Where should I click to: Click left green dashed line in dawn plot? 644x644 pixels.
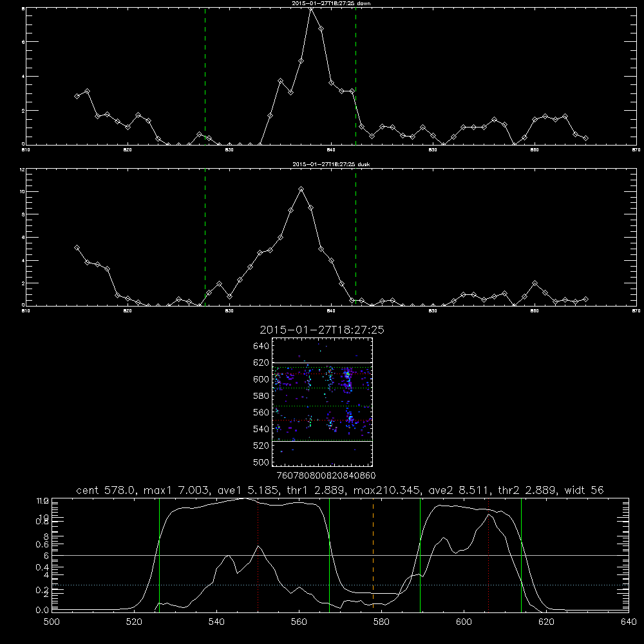(205, 77)
